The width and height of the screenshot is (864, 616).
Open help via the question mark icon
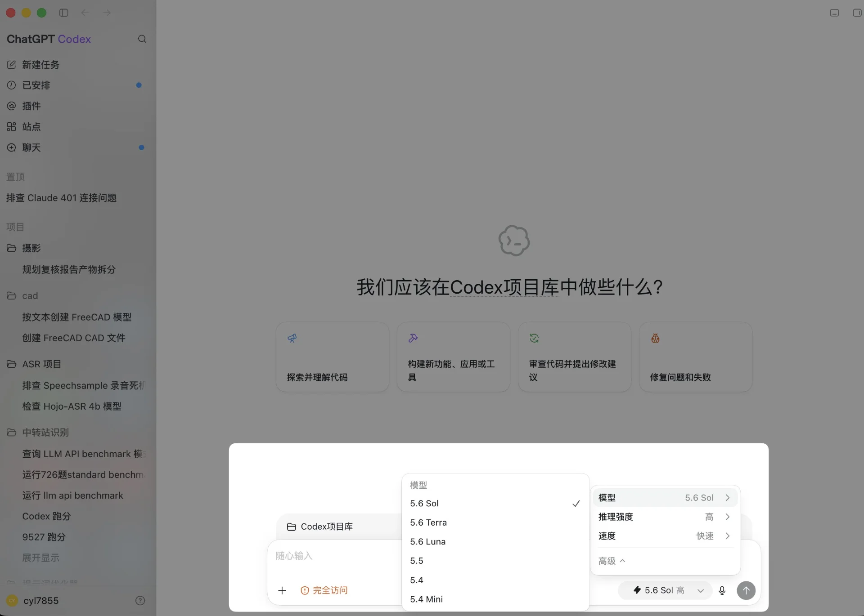pyautogui.click(x=140, y=601)
